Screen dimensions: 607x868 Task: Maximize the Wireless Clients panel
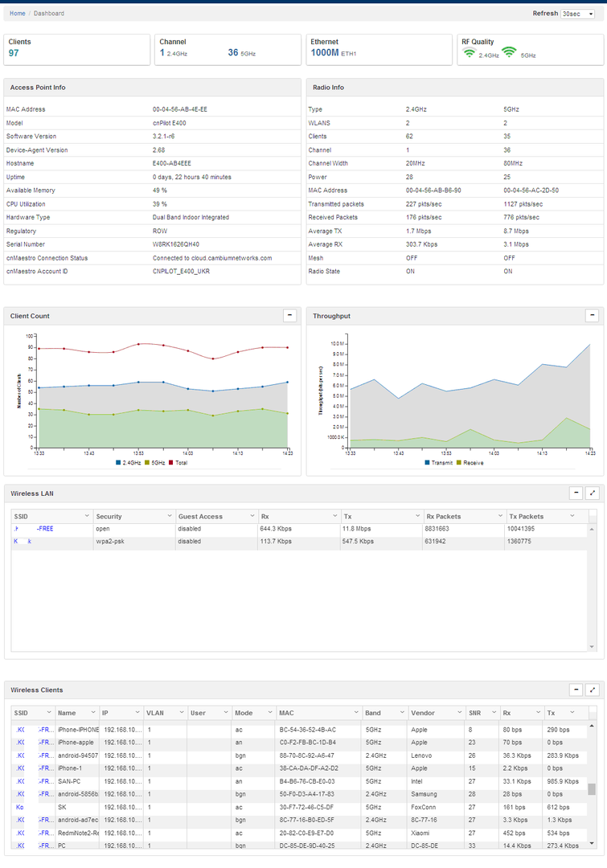pos(593,690)
